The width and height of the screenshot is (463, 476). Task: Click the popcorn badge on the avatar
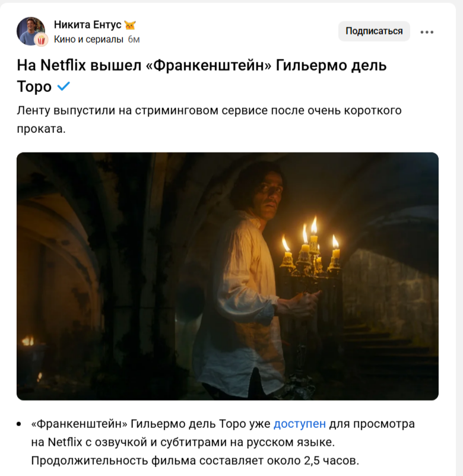[x=42, y=40]
